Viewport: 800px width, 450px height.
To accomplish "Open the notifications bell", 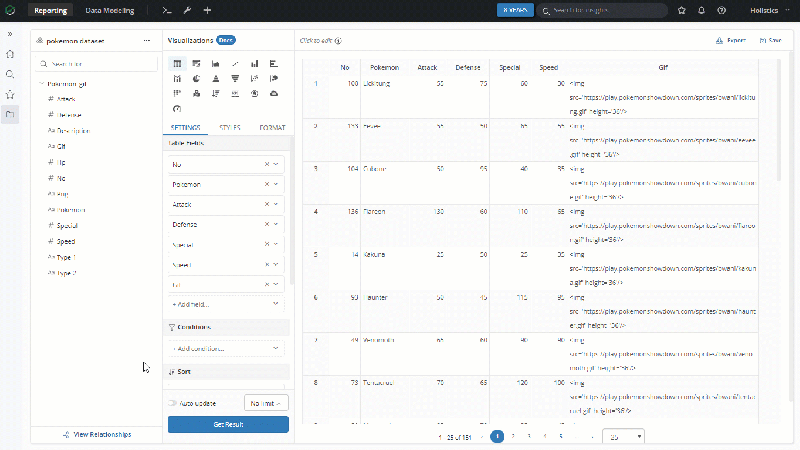I will (702, 10).
